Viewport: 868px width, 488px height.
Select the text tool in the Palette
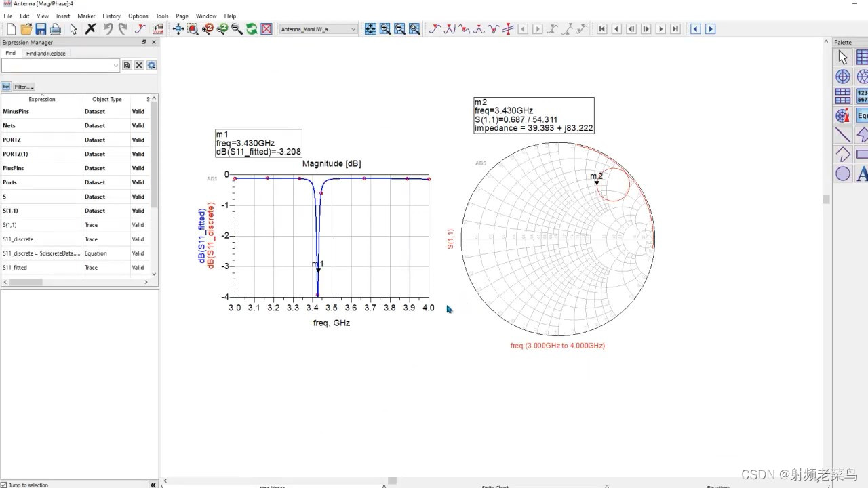(864, 174)
